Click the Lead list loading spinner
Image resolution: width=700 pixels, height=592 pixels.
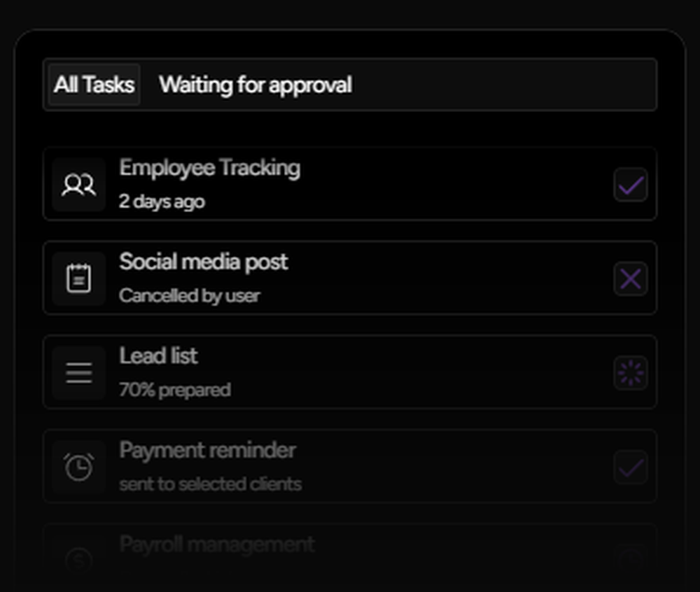pos(630,372)
